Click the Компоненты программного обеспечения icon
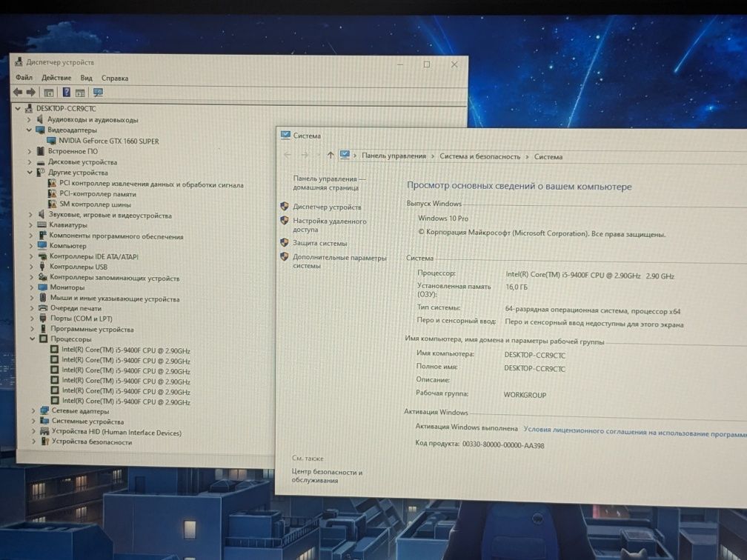This screenshot has width=747, height=560. click(x=42, y=236)
